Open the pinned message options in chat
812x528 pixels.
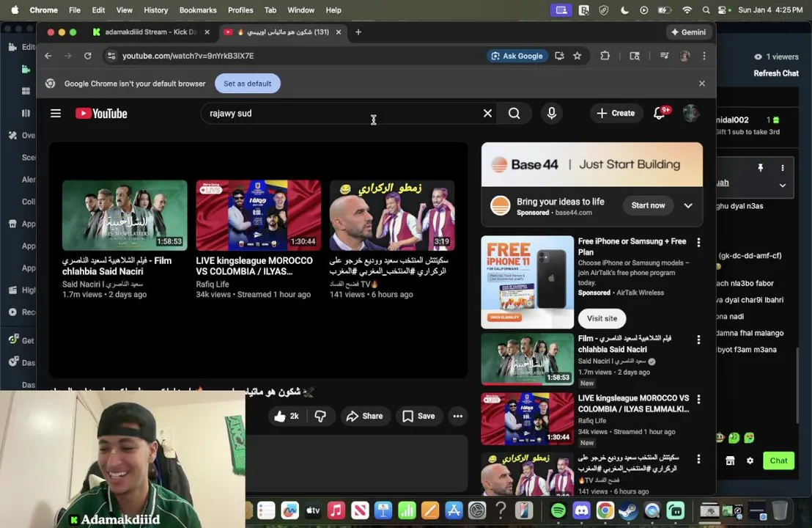pos(783,168)
